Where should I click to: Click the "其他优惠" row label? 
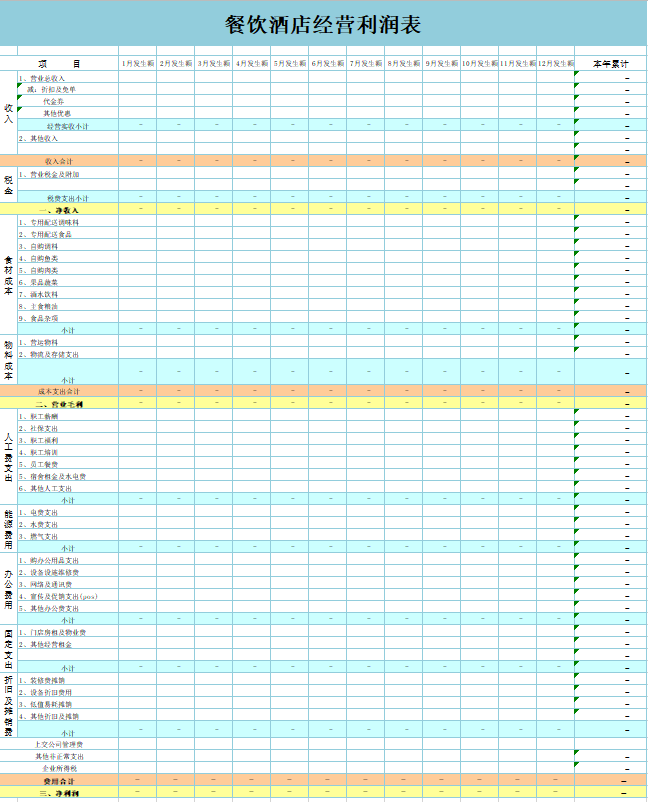pyautogui.click(x=57, y=114)
